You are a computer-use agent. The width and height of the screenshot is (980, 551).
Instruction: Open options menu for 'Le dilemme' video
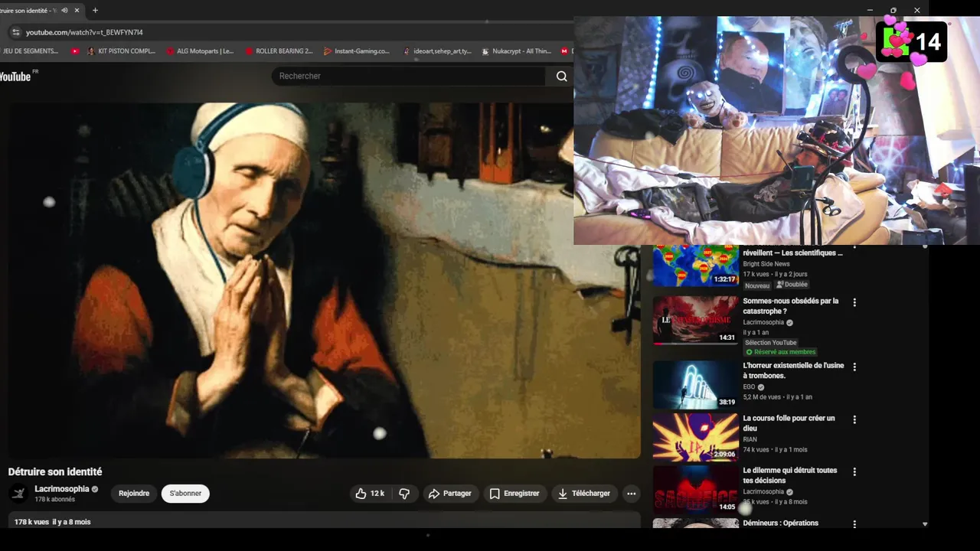(854, 471)
